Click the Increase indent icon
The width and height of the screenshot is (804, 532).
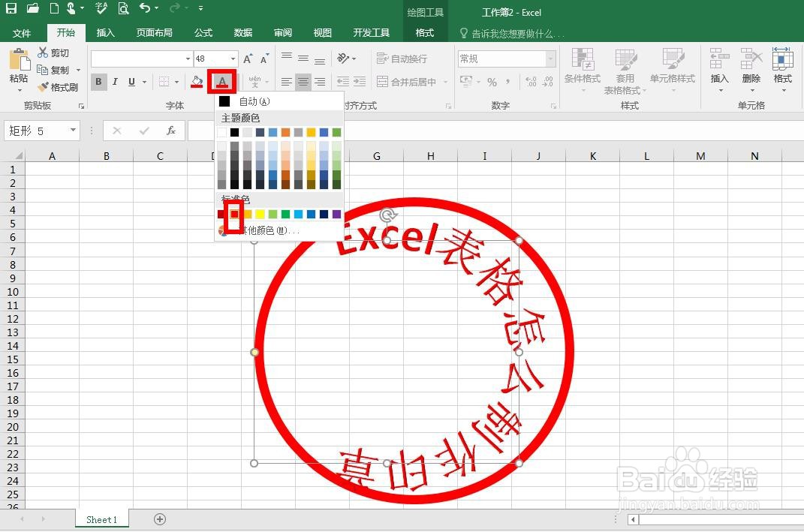tap(360, 82)
